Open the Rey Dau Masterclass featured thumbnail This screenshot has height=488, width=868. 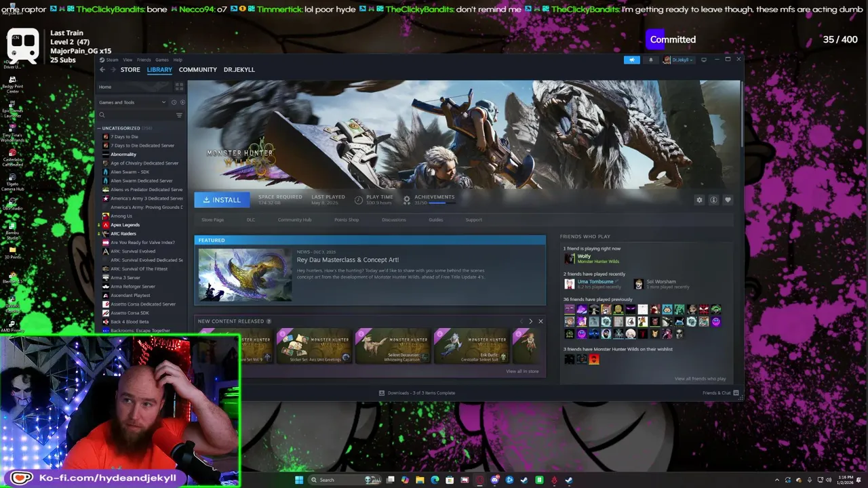245,274
